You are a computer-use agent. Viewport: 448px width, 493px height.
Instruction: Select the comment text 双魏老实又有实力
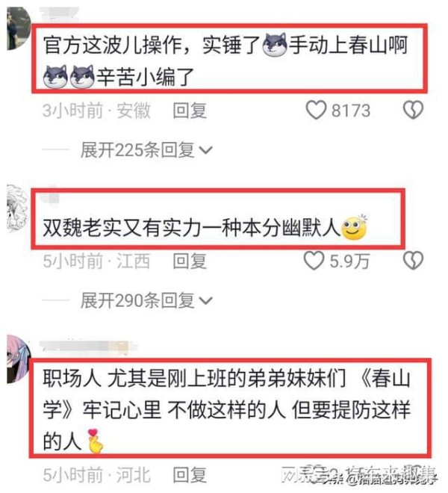coord(122,228)
